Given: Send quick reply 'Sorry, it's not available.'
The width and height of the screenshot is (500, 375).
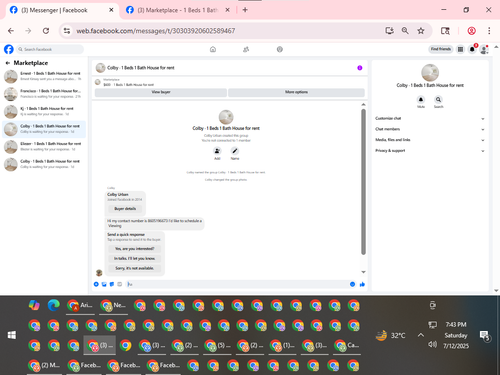Looking at the screenshot, I should tap(134, 268).
